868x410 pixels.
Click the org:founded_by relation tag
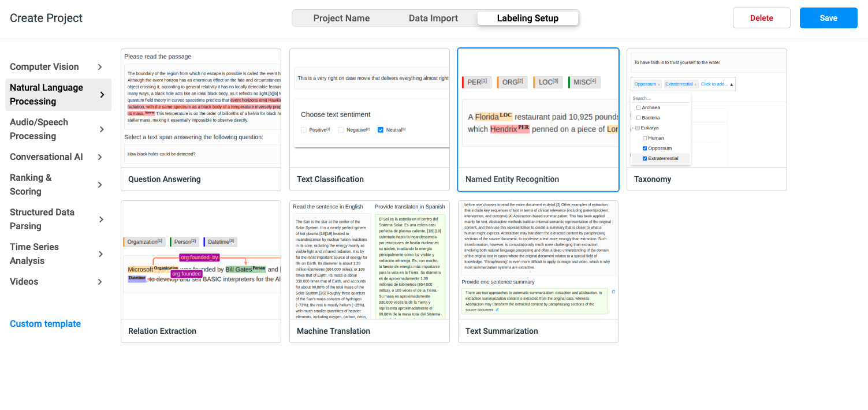[199, 258]
